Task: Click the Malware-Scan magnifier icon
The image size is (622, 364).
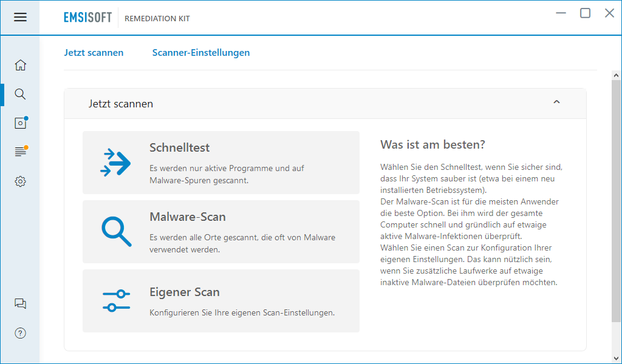Action: [116, 231]
